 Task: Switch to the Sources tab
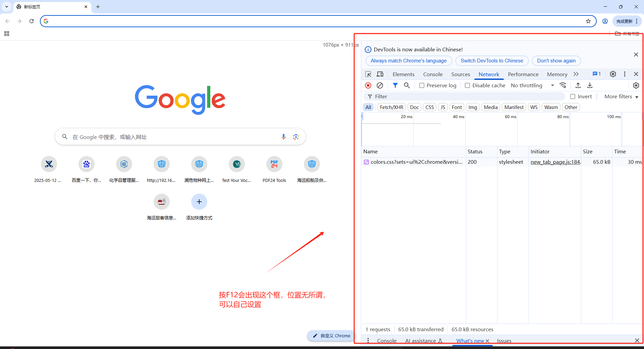click(x=461, y=74)
